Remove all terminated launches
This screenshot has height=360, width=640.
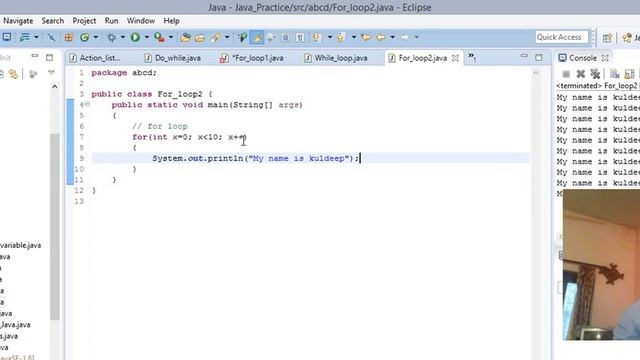click(x=595, y=74)
